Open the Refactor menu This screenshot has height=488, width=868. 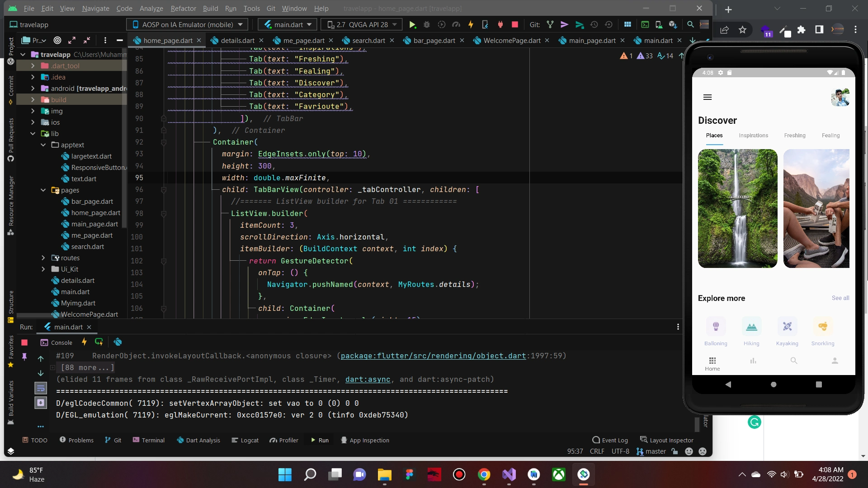183,9
